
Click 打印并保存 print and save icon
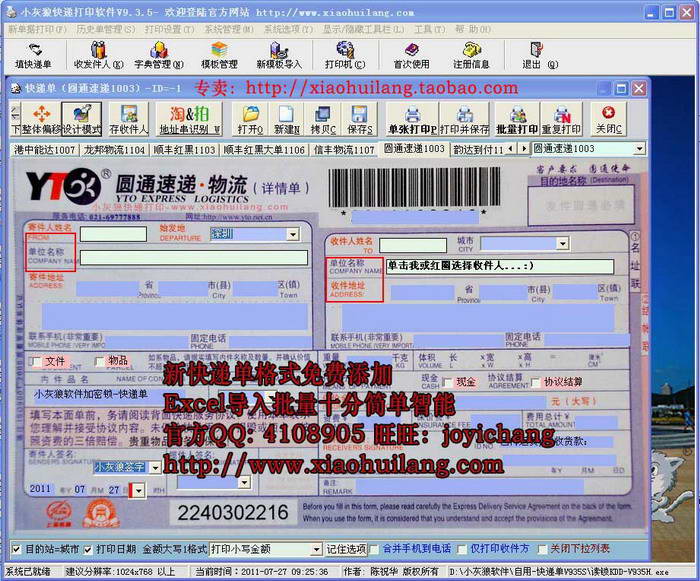(465, 119)
